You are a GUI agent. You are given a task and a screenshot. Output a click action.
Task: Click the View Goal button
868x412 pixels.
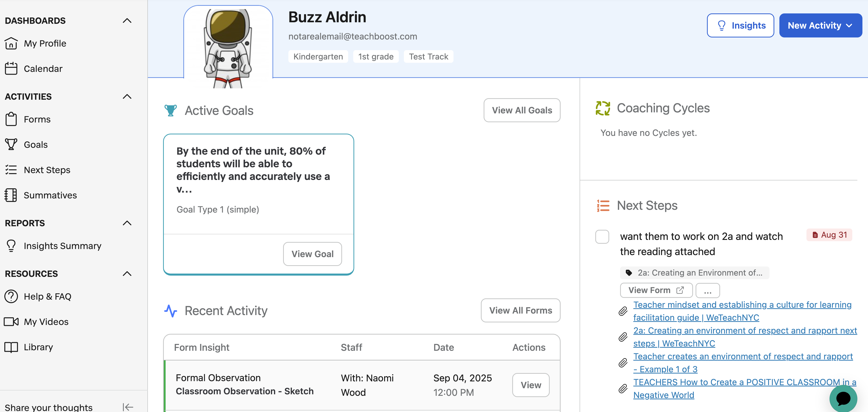[x=312, y=254]
